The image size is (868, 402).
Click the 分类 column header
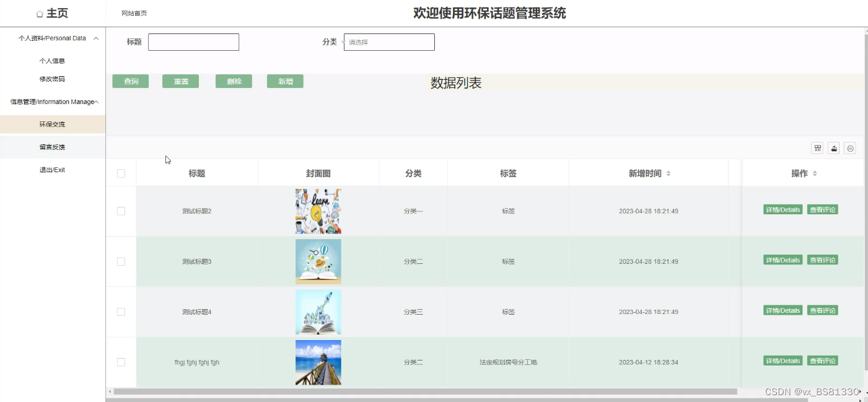413,173
